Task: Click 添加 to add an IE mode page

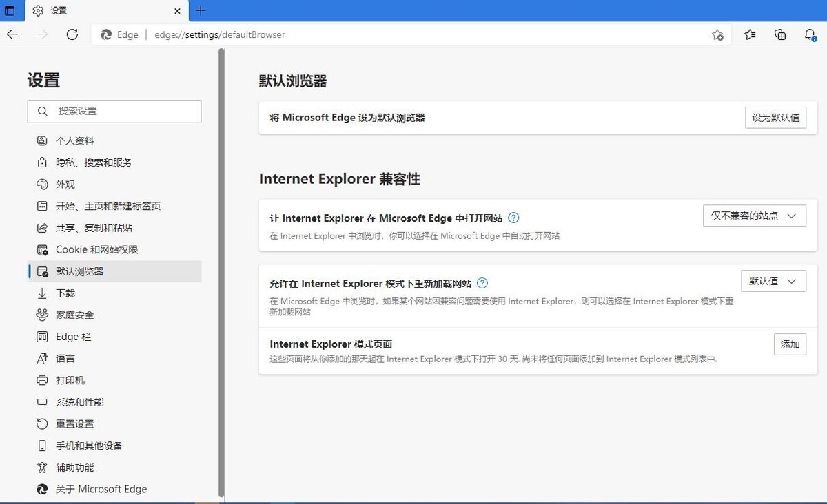Action: (790, 344)
